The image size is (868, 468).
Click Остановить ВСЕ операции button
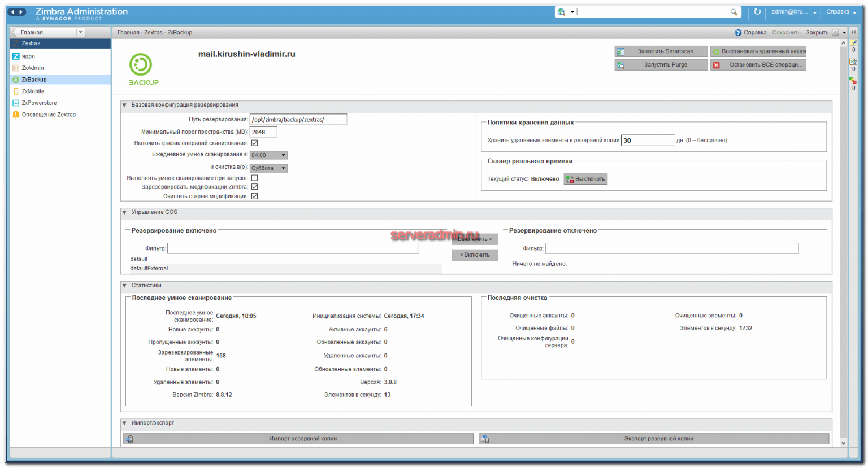[758, 65]
